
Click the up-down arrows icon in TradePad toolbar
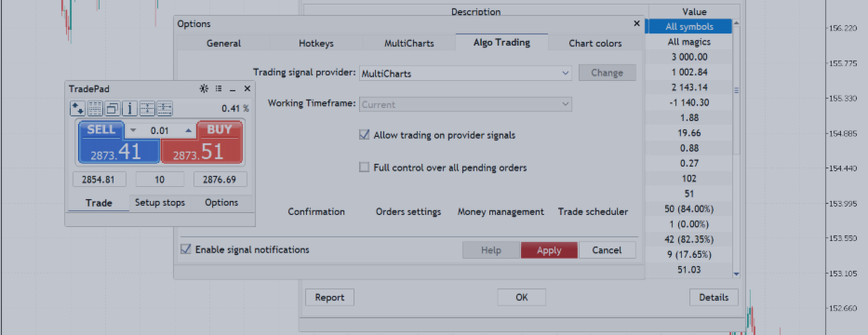click(x=77, y=109)
